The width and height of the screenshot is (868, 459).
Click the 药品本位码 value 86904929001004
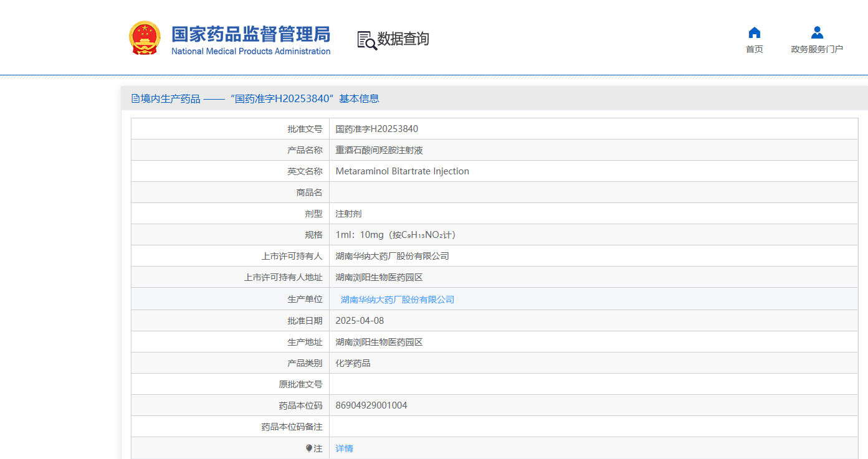(370, 405)
